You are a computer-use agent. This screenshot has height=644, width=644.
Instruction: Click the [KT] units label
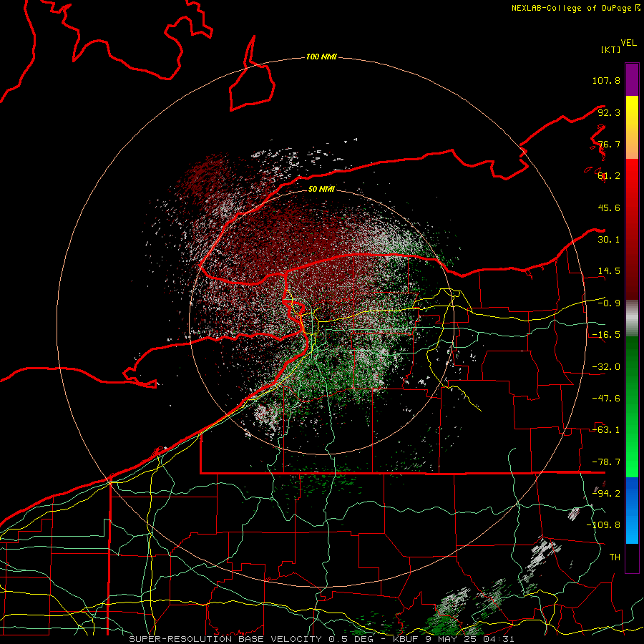click(x=611, y=49)
